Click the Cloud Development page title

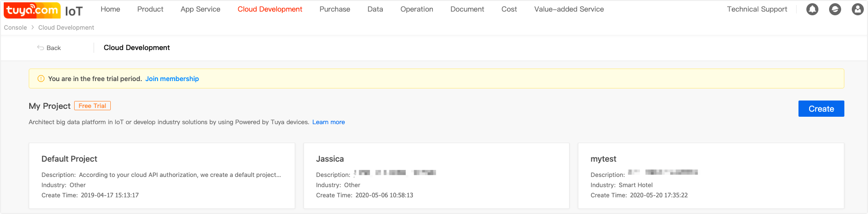tap(137, 48)
